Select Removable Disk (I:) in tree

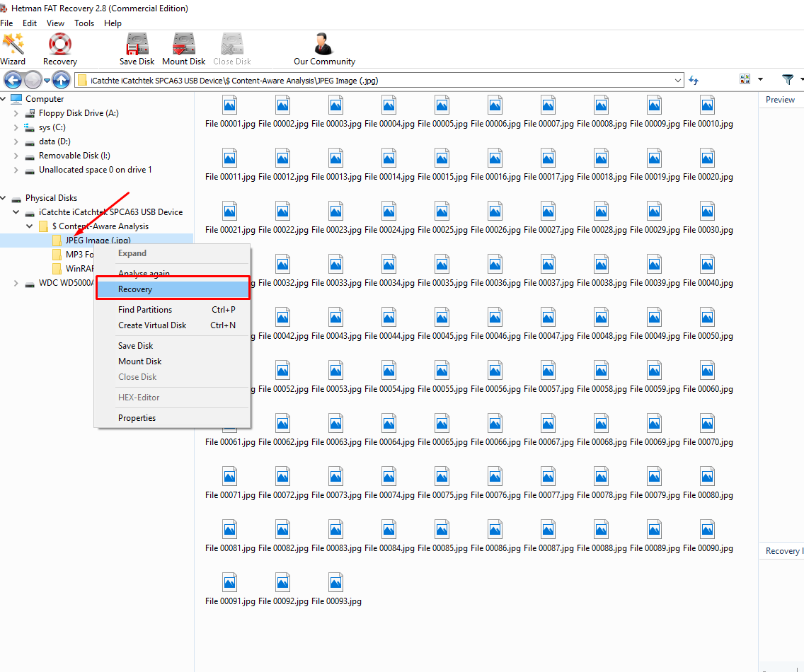[74, 156]
